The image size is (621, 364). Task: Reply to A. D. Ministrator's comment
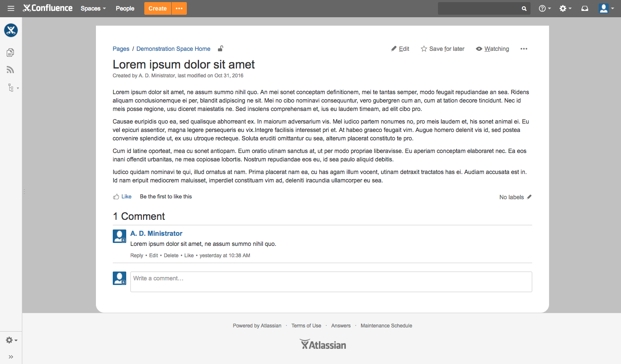coord(137,256)
